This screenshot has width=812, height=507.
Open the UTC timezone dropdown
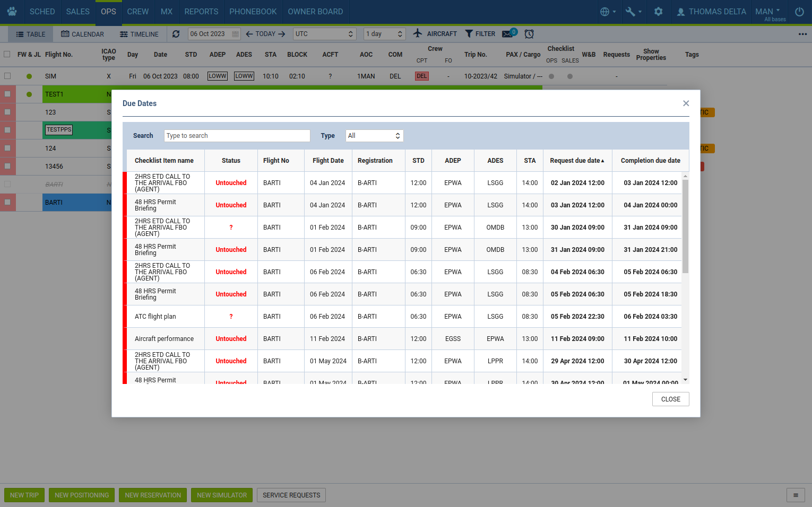click(324, 34)
